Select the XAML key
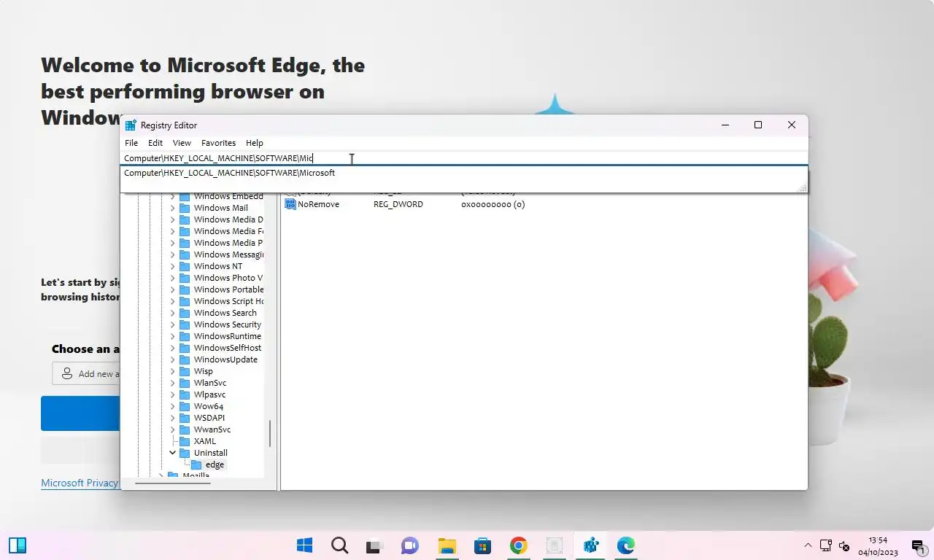The width and height of the screenshot is (934, 560). pos(205,441)
